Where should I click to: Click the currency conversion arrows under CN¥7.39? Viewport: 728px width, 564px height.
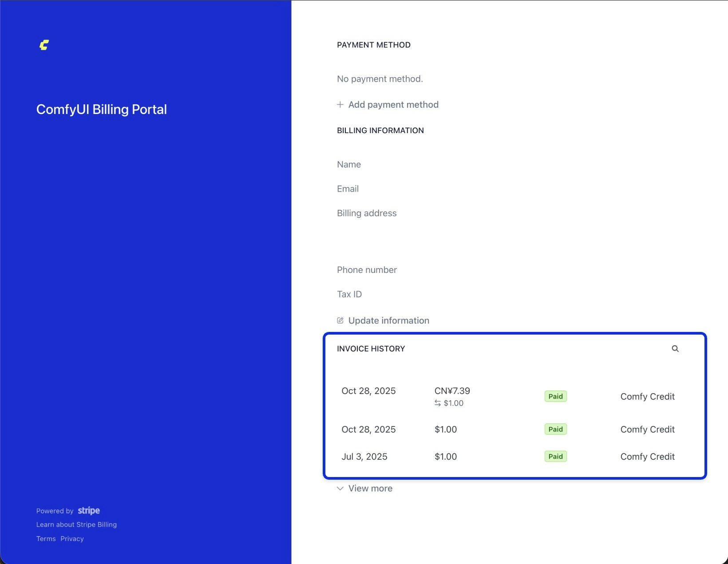click(x=438, y=403)
